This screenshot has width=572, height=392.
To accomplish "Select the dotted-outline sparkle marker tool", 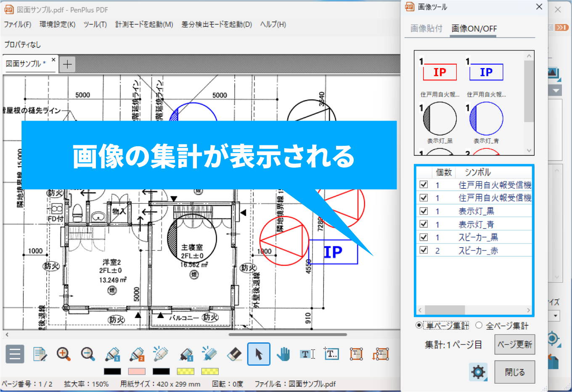I will coord(161,354).
